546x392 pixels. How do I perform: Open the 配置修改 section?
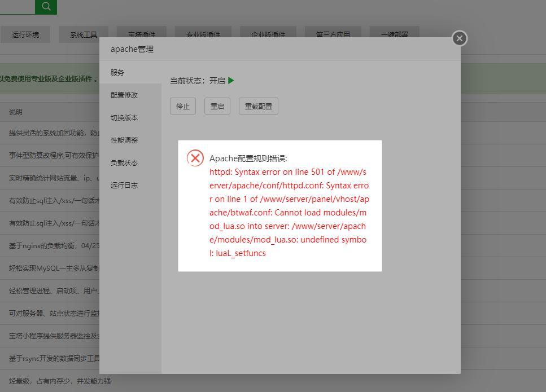(124, 95)
